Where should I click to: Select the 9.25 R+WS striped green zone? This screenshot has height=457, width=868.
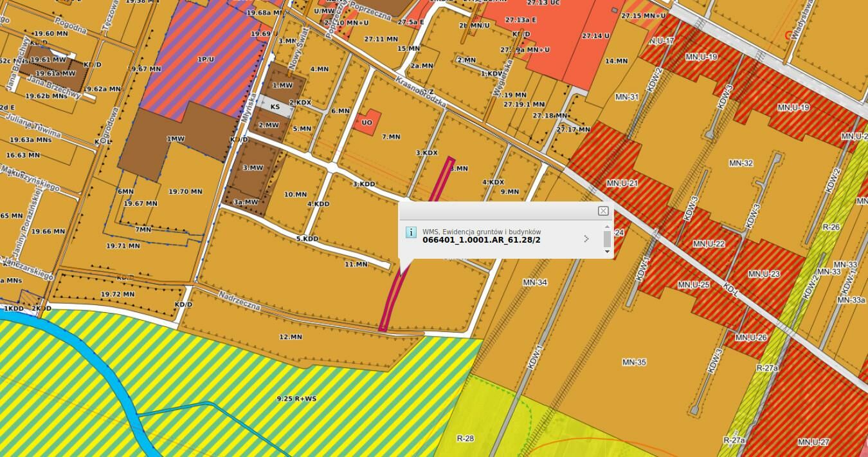click(296, 398)
